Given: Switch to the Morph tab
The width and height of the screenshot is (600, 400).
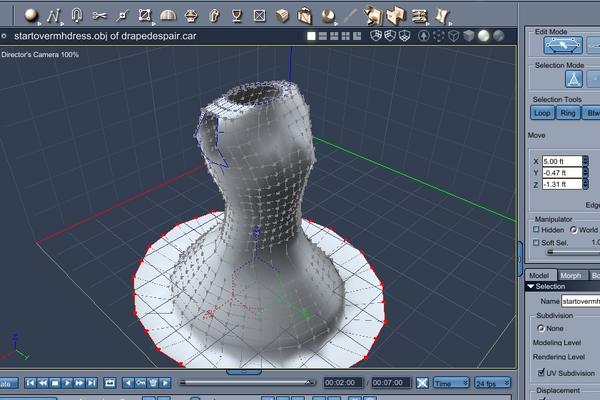Looking at the screenshot, I should [570, 275].
